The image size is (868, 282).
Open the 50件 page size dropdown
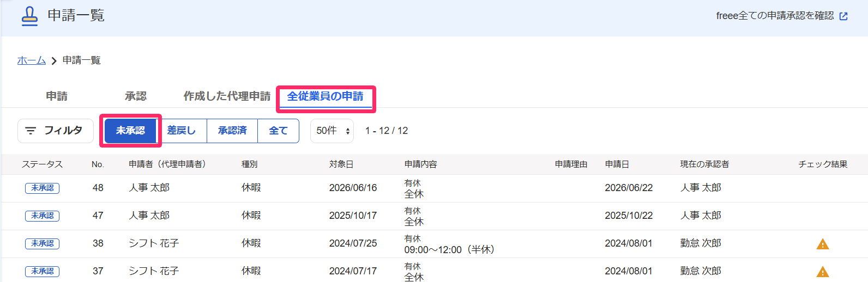(332, 131)
